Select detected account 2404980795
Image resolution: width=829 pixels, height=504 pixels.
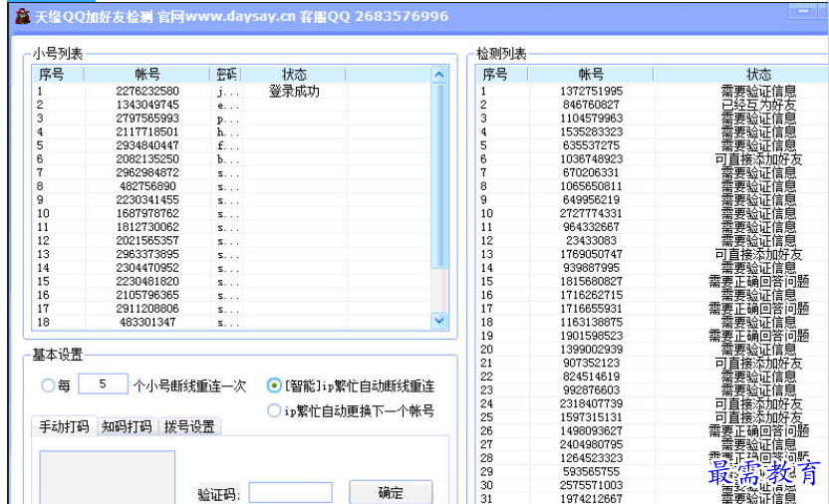[x=591, y=445]
